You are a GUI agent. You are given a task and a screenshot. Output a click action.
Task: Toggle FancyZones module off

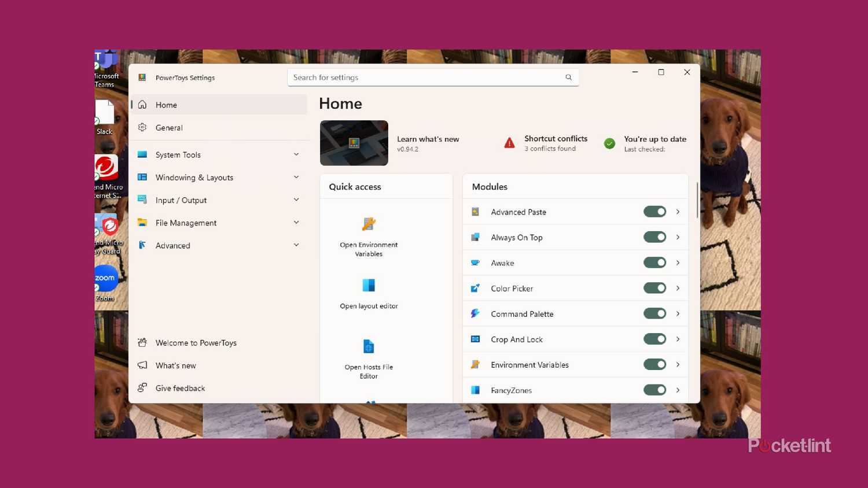[654, 390]
